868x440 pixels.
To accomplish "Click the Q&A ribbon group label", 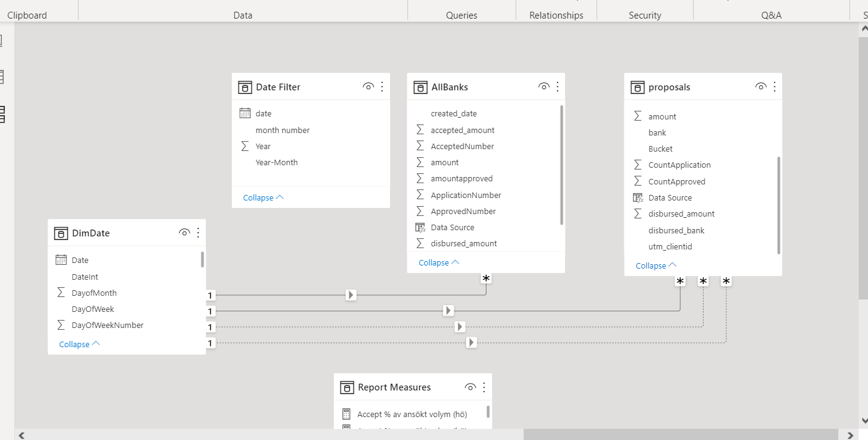I will click(x=772, y=15).
